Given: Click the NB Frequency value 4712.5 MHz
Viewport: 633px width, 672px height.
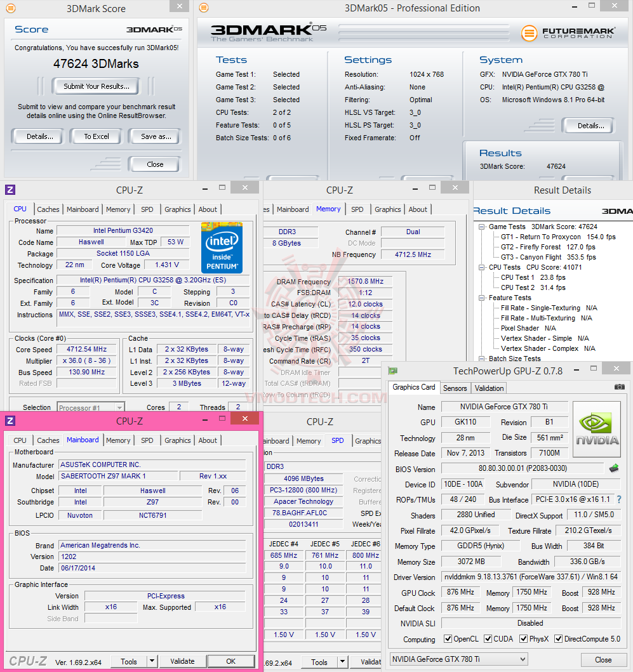Looking at the screenshot, I should pyautogui.click(x=413, y=254).
